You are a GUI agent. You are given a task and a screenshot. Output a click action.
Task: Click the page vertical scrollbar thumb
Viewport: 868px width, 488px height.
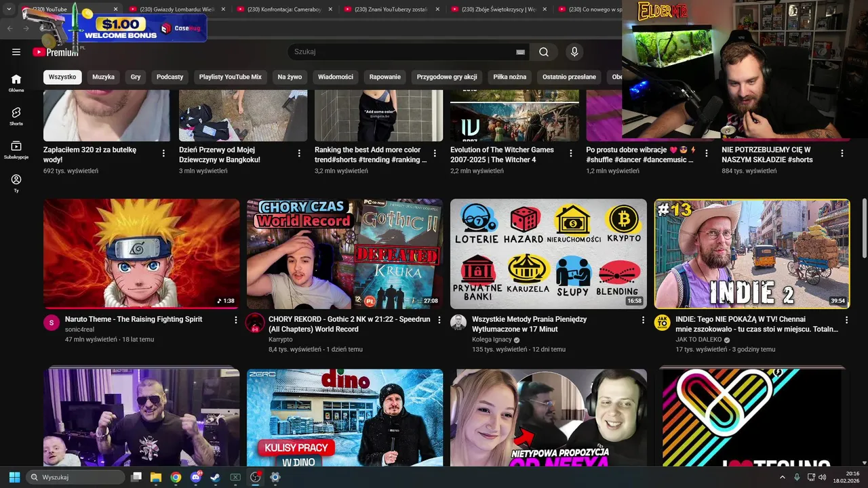(x=864, y=227)
